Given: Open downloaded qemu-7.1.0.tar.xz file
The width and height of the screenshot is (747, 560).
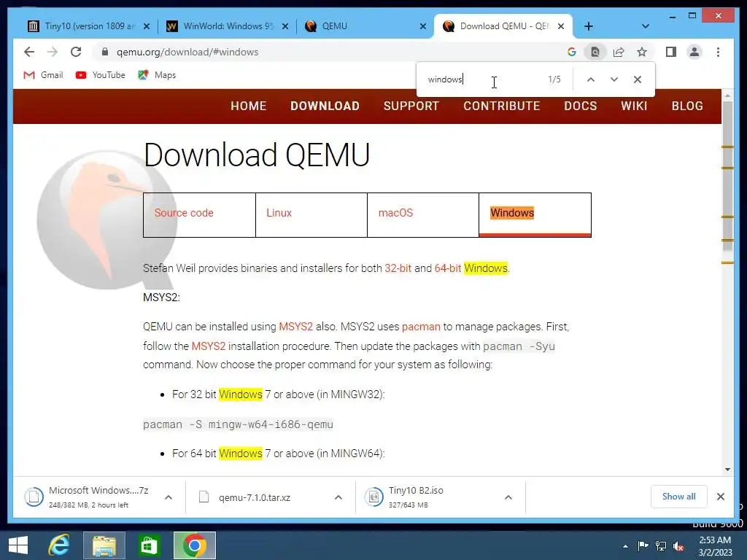Looking at the screenshot, I should 255,497.
